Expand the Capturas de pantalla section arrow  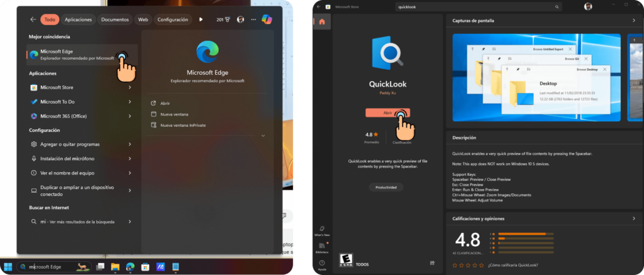tap(633, 21)
